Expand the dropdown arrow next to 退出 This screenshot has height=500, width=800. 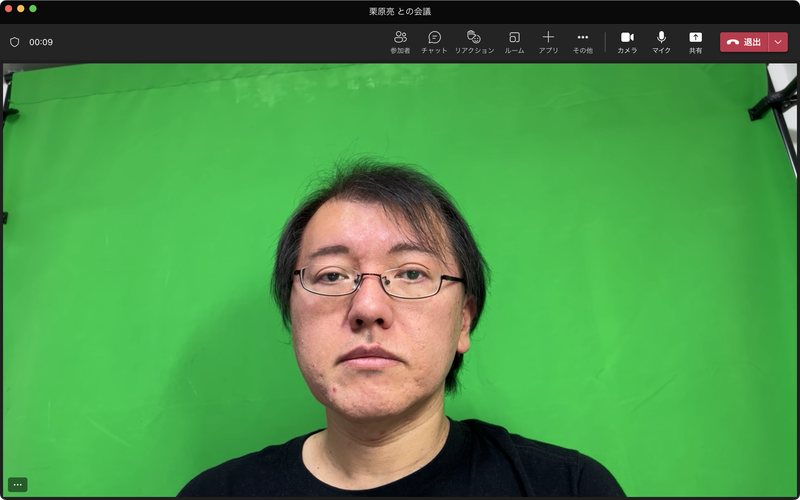point(778,42)
